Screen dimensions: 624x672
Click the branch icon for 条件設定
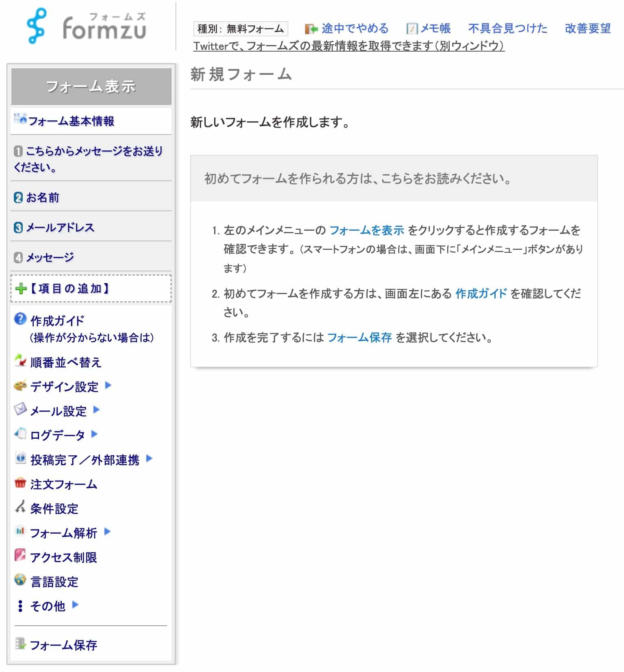coord(20,507)
